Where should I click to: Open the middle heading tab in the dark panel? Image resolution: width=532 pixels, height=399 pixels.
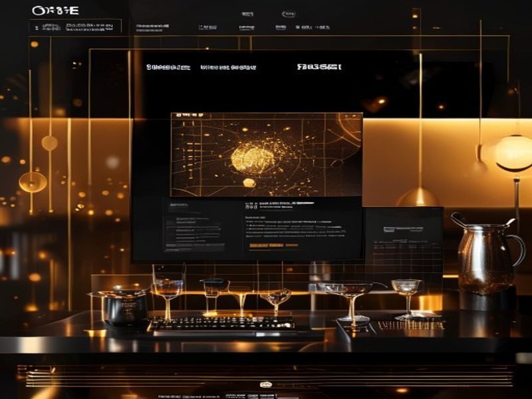(x=228, y=67)
